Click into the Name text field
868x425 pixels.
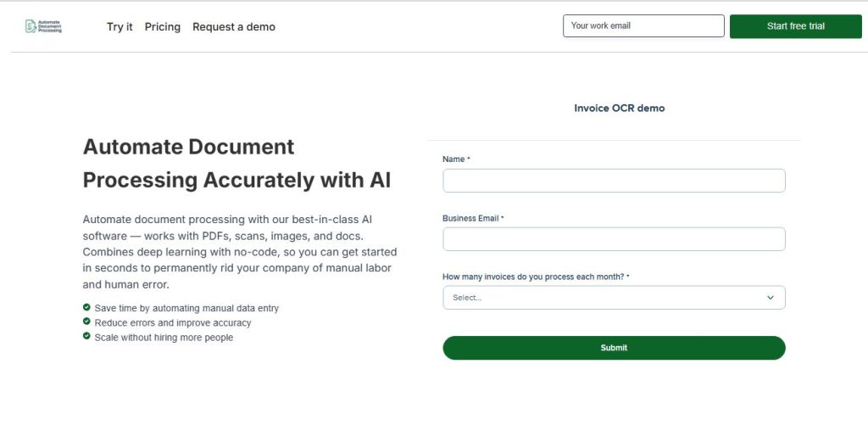tap(614, 181)
